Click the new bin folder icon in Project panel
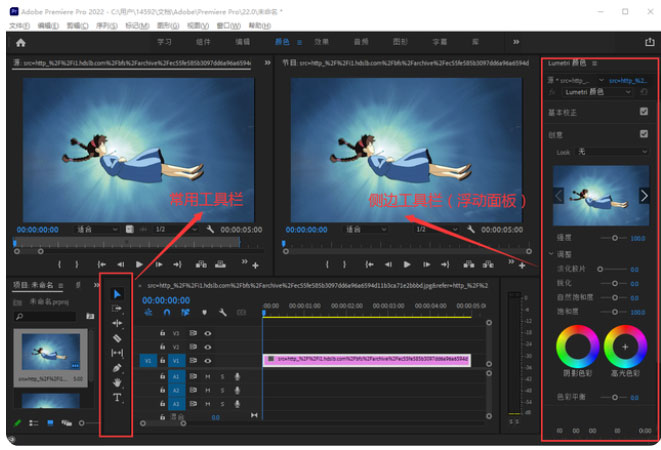This screenshot has width=661, height=450. 90,315
